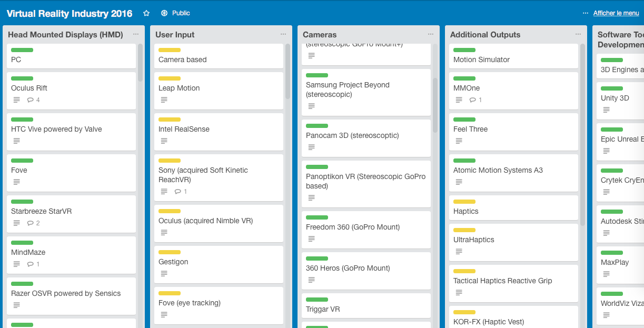644x328 pixels.
Task: Open Cameras list options menu
Action: [x=431, y=35]
